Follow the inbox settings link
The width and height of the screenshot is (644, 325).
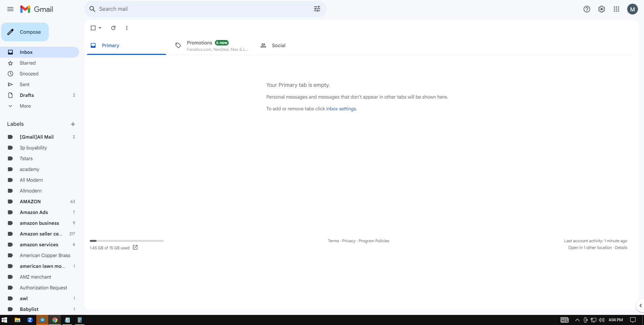[341, 109]
